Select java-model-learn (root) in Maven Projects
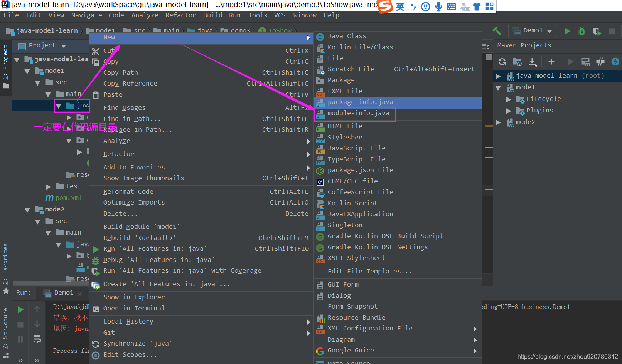The image size is (622, 364). click(x=558, y=75)
